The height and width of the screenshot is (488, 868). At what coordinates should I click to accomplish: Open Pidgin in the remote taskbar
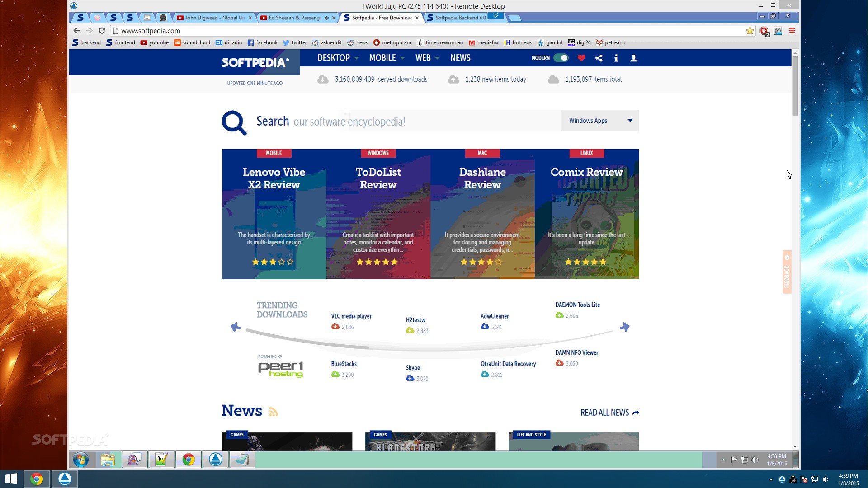click(x=134, y=460)
